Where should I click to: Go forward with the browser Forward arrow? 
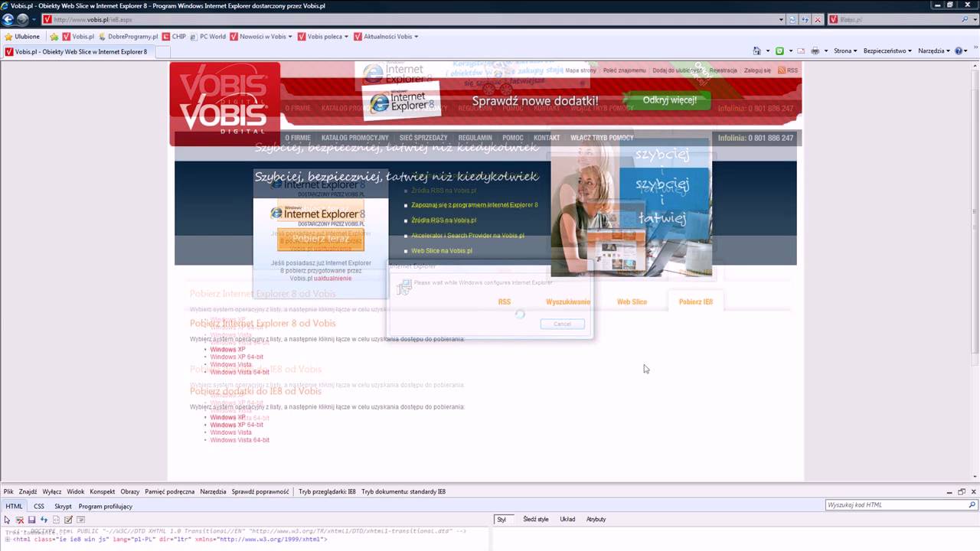click(x=22, y=20)
